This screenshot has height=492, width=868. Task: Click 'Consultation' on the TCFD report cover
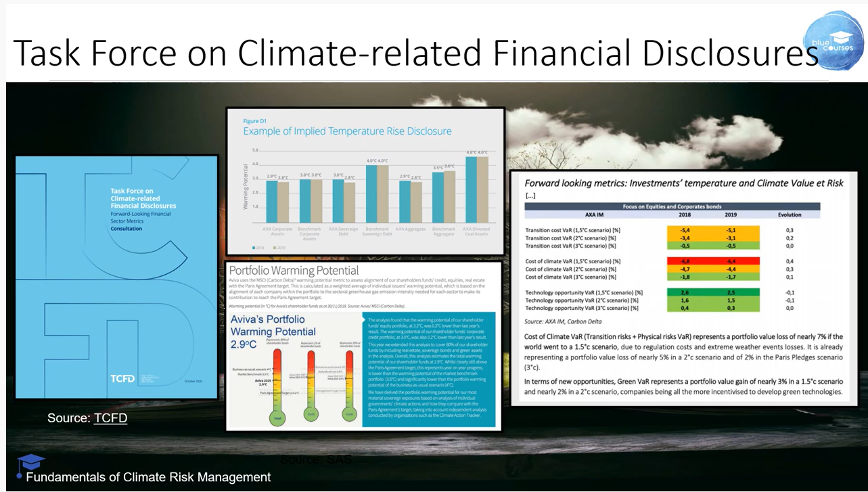127,229
